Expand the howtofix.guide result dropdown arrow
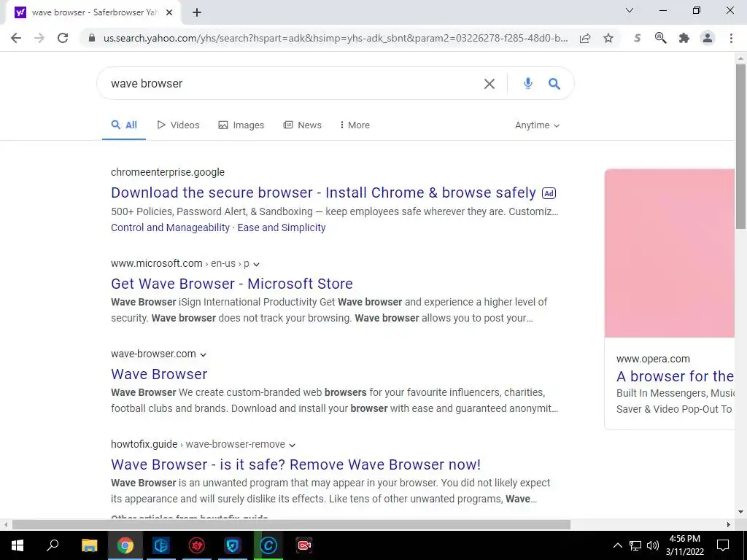Viewport: 747px width, 560px height. tap(292, 446)
